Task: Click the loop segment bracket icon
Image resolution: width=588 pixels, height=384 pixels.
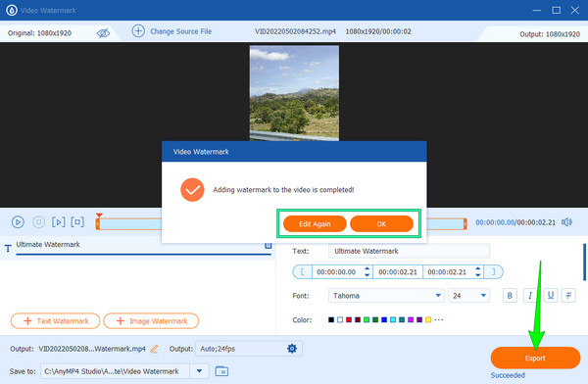Action: pos(77,222)
